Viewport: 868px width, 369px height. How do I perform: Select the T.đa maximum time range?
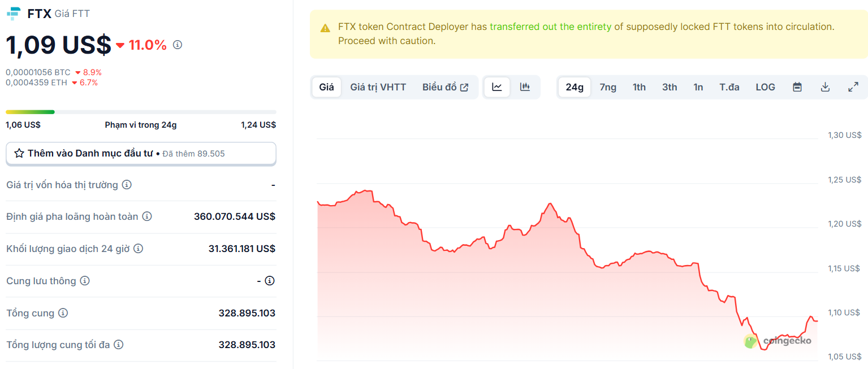pyautogui.click(x=729, y=87)
